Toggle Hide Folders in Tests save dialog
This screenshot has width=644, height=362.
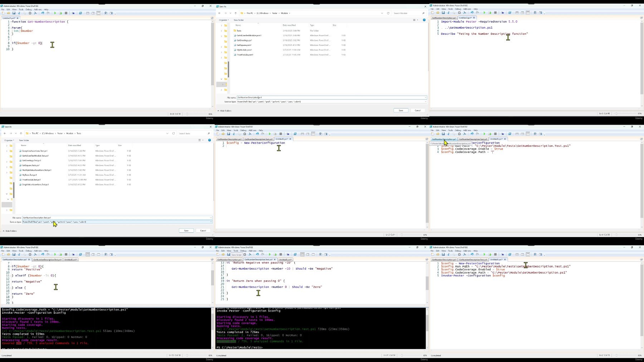pos(10,231)
